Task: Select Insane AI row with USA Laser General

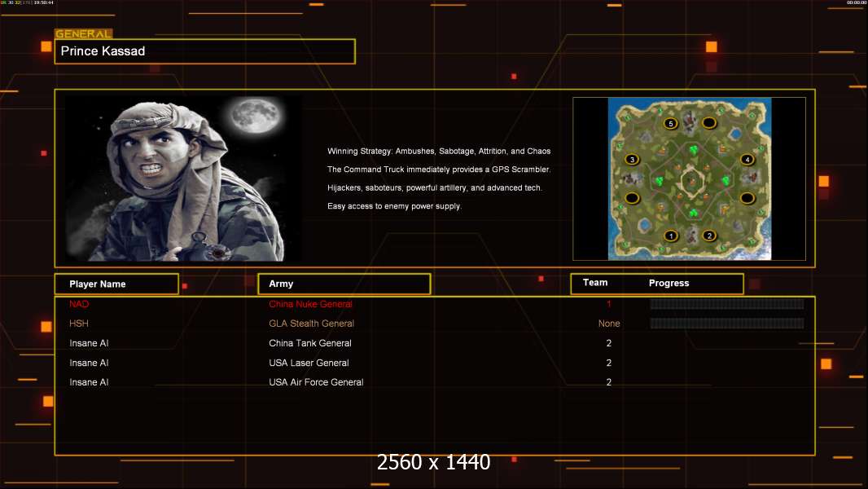Action: point(435,363)
